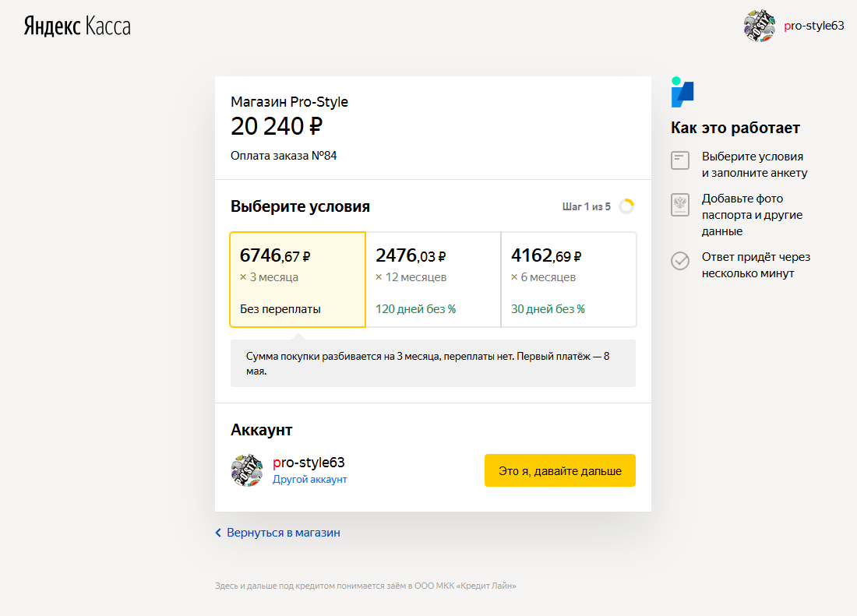The width and height of the screenshot is (857, 616).
Task: Click the 20 240 ₽ order amount
Action: coord(277,127)
